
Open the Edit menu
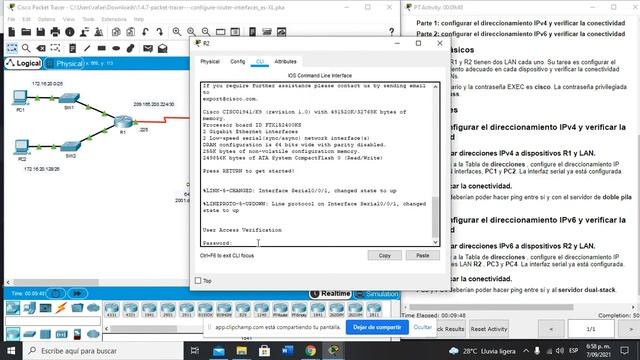pos(27,19)
